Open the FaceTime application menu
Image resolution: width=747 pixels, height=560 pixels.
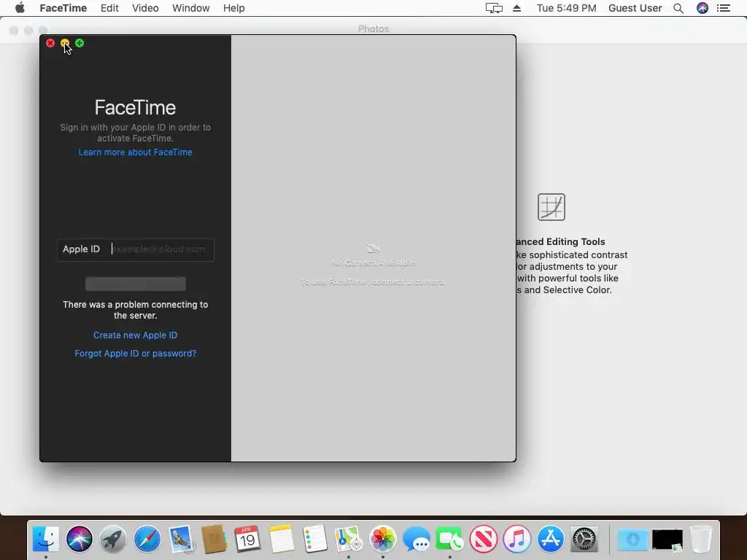63,8
